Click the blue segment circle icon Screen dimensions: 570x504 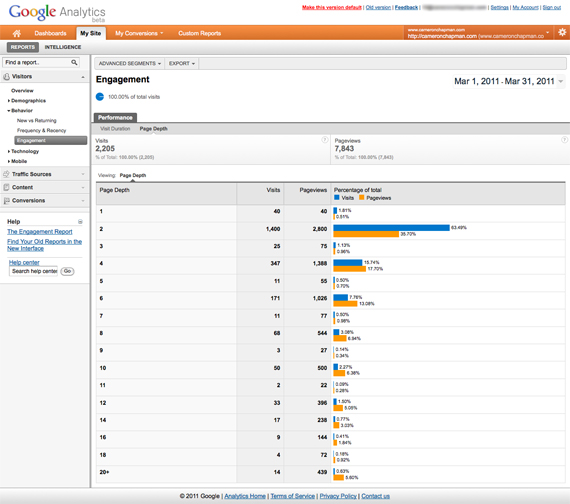(100, 97)
